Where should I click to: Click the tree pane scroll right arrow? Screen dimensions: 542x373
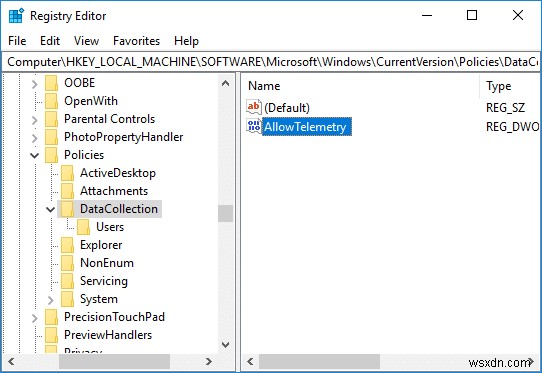coord(208,362)
